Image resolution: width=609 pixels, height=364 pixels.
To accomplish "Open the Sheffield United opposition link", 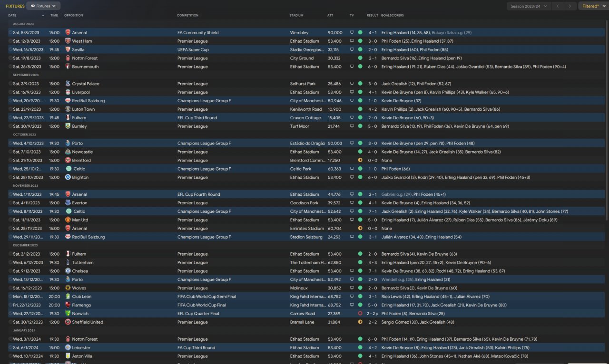I will [88, 322].
